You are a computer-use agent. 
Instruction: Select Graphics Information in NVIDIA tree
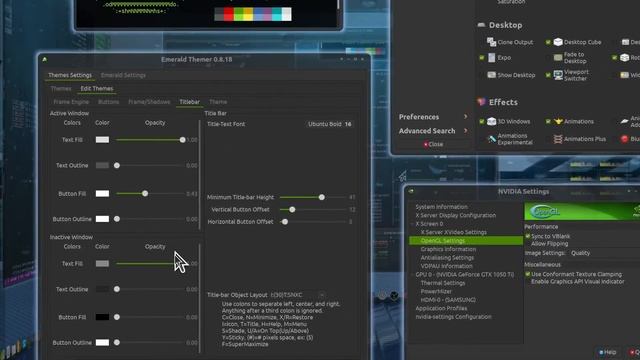click(x=448, y=249)
